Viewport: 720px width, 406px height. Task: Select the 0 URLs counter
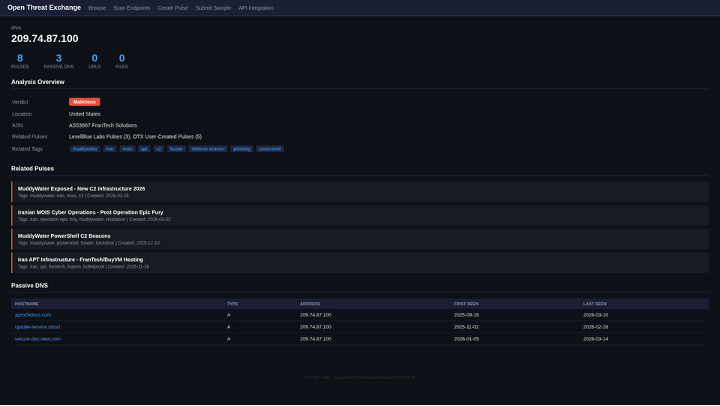95,61
